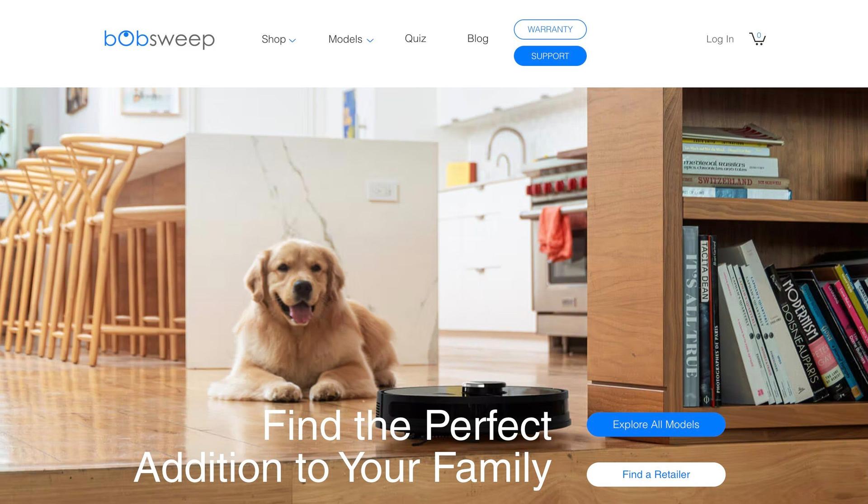The width and height of the screenshot is (868, 504).
Task: Click the shopping cart icon
Action: coord(758,38)
